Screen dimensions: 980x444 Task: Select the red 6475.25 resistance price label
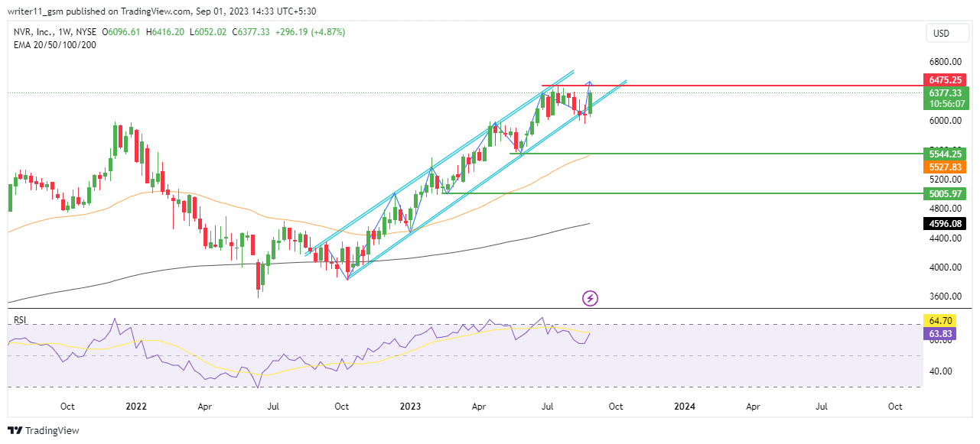tap(946, 79)
